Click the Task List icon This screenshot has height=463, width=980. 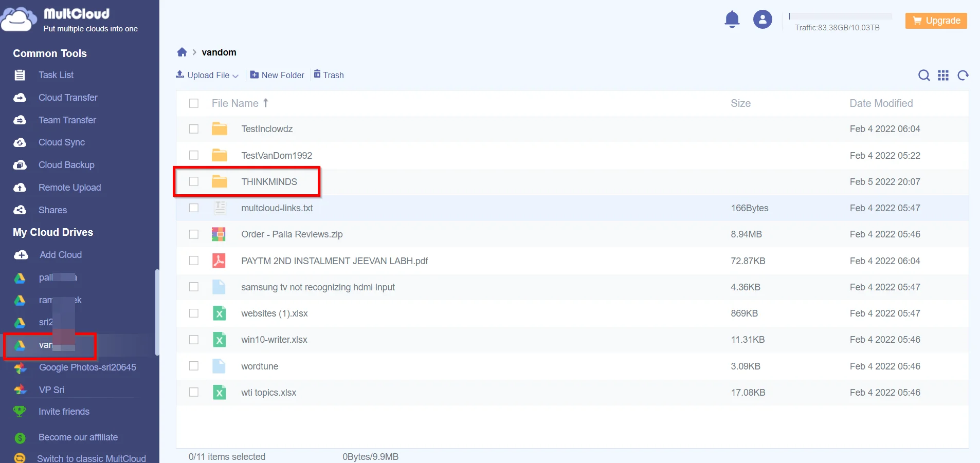[x=20, y=75]
